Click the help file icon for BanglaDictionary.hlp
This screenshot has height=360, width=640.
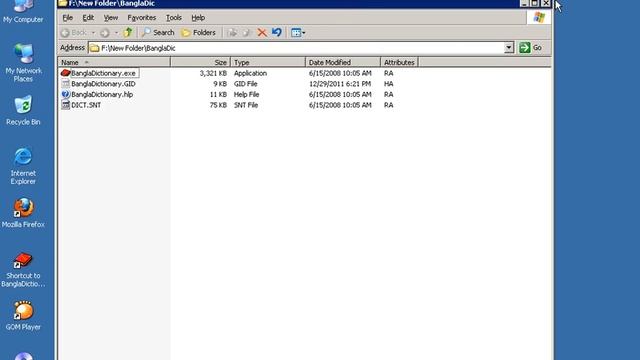click(65, 94)
